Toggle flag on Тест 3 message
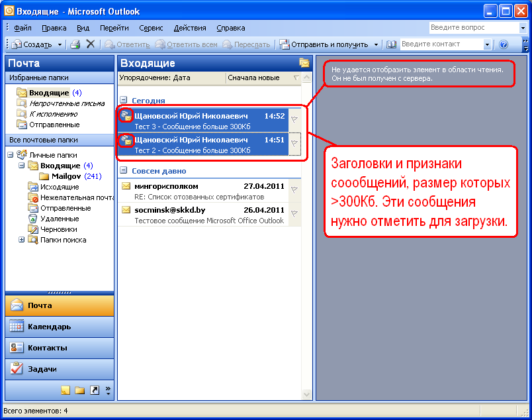Image resolution: width=532 pixels, height=420 pixels. click(x=294, y=119)
